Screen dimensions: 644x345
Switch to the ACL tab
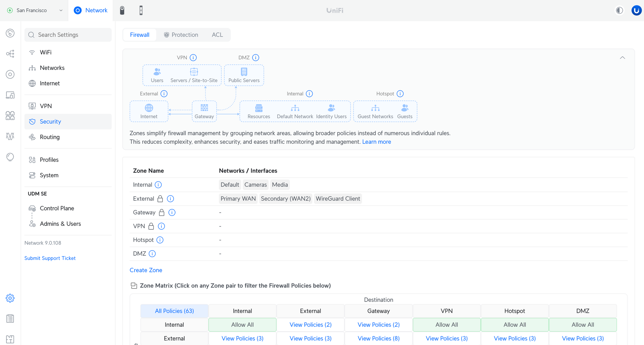point(217,35)
